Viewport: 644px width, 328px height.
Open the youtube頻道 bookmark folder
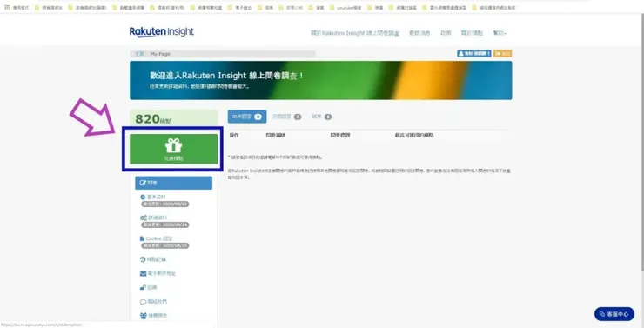[x=345, y=8]
